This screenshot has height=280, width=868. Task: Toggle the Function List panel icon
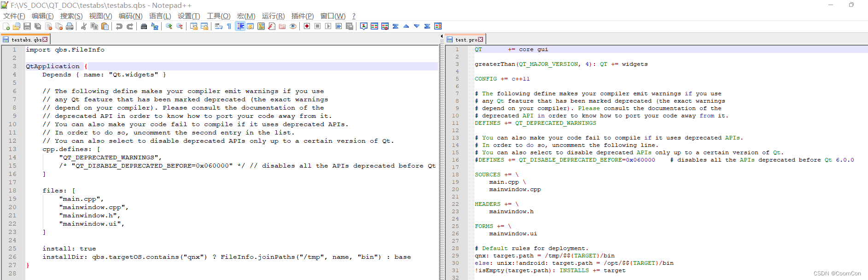click(272, 26)
